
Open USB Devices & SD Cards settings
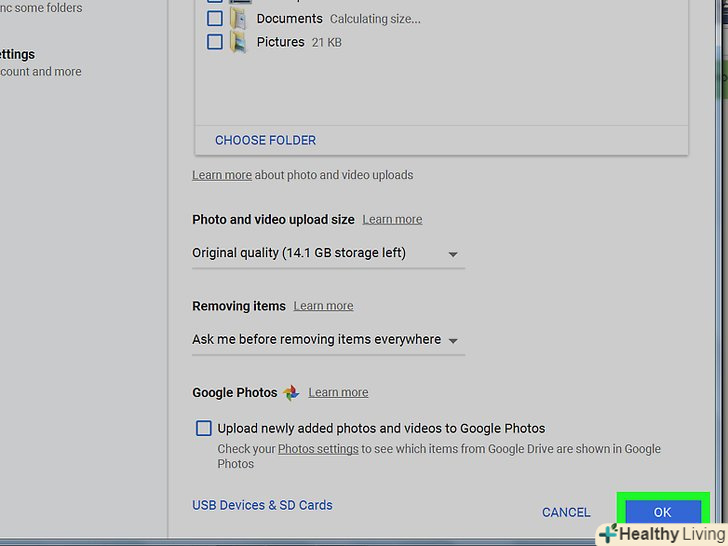click(x=262, y=505)
